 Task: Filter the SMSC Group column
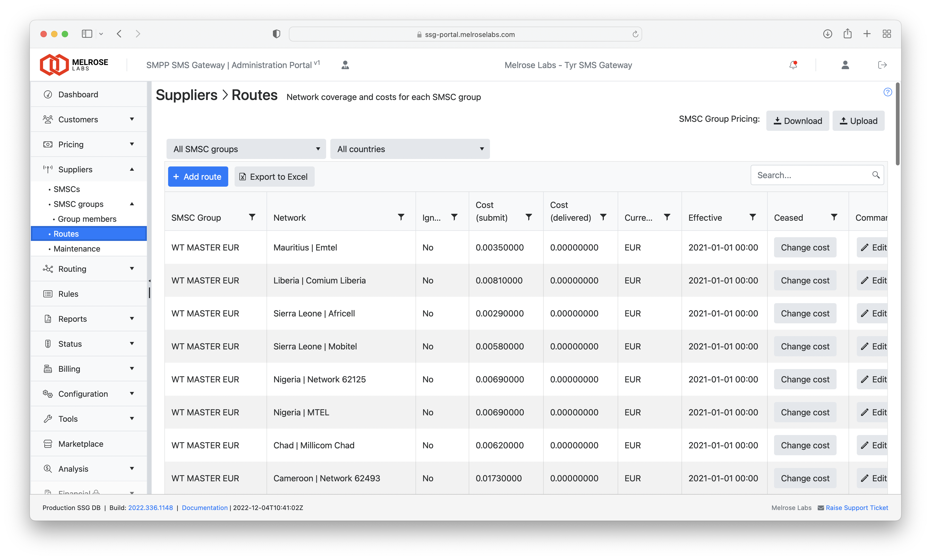pos(252,217)
